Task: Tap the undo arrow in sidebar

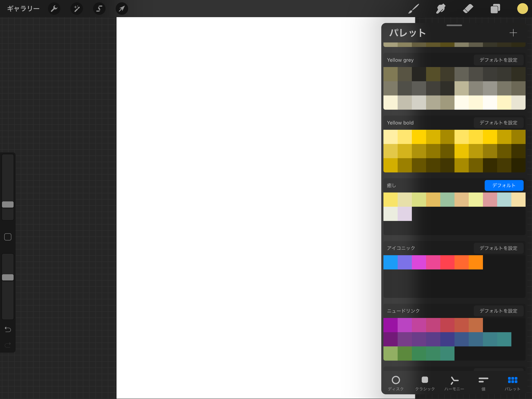Action: pyautogui.click(x=8, y=329)
